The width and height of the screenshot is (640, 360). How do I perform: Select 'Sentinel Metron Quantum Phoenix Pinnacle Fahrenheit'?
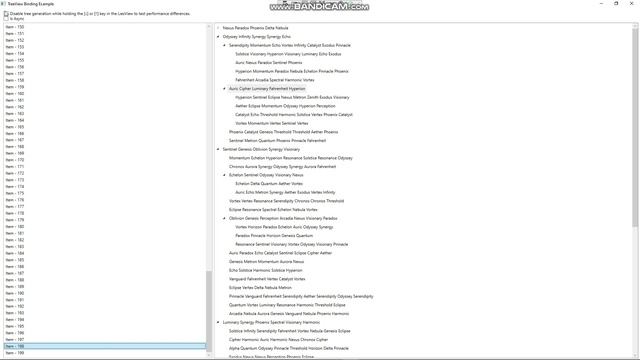pyautogui.click(x=277, y=140)
